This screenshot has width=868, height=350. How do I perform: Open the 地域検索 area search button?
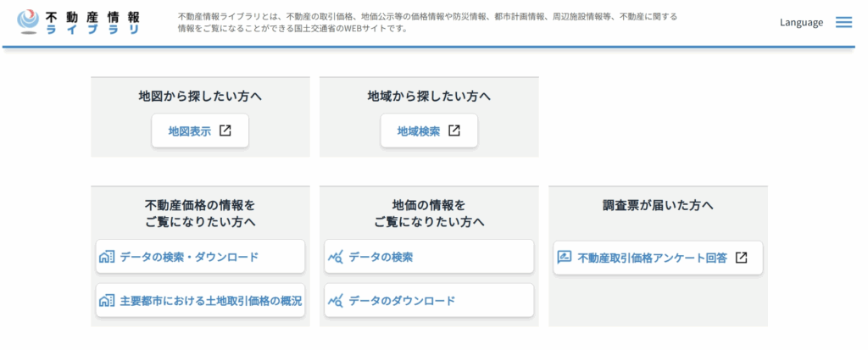(419, 131)
